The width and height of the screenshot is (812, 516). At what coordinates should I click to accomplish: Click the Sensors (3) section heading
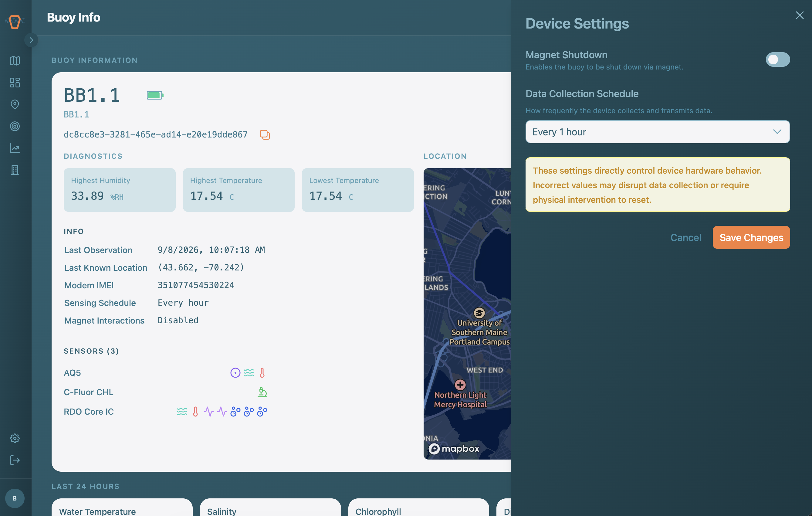[x=91, y=351]
